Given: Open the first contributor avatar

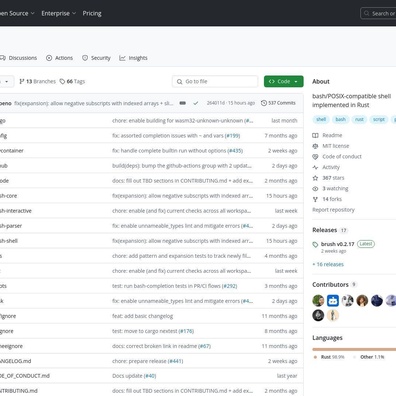Looking at the screenshot, I should point(318,301).
